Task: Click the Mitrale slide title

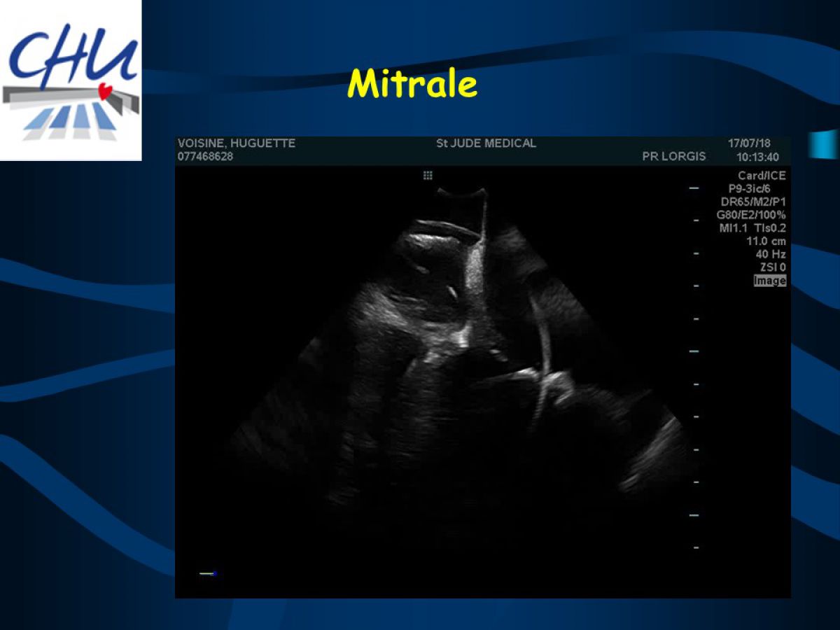Action: pyautogui.click(x=412, y=84)
